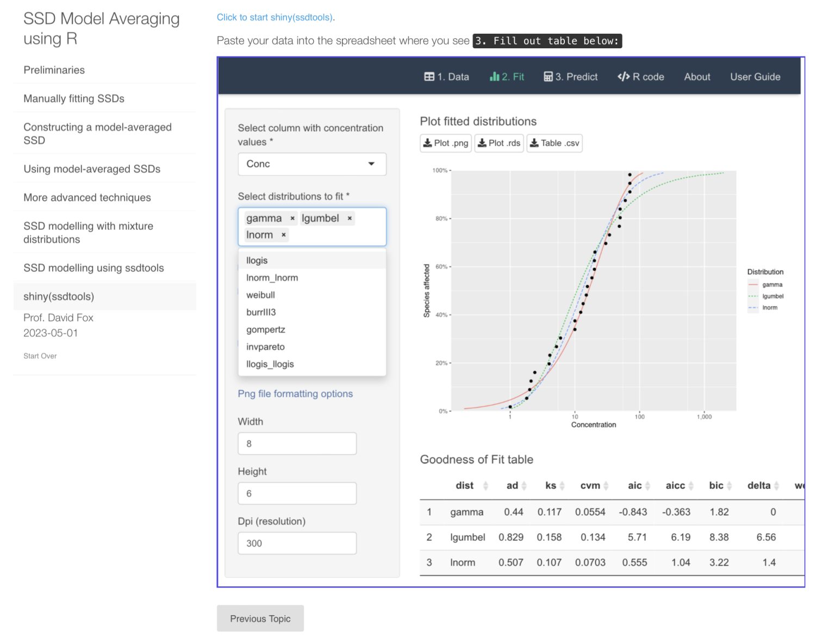Open the shiny(ssdtools) start link

[x=276, y=17]
